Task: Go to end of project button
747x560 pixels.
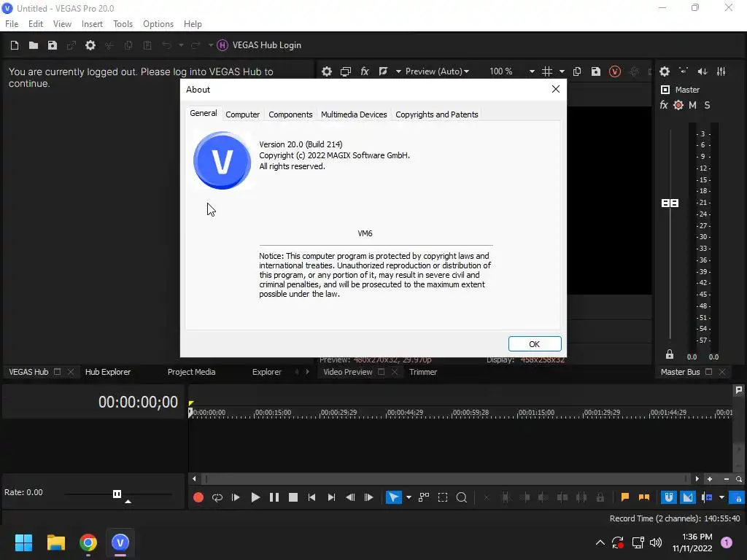Action: coord(331,497)
